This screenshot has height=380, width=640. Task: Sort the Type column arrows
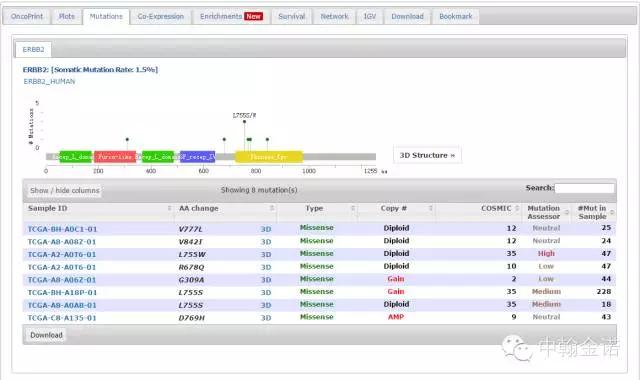point(353,208)
